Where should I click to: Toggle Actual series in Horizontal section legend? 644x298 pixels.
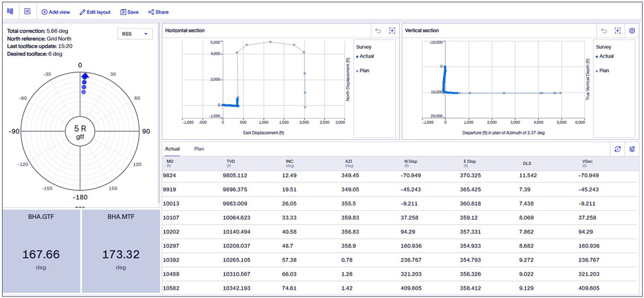(x=366, y=56)
